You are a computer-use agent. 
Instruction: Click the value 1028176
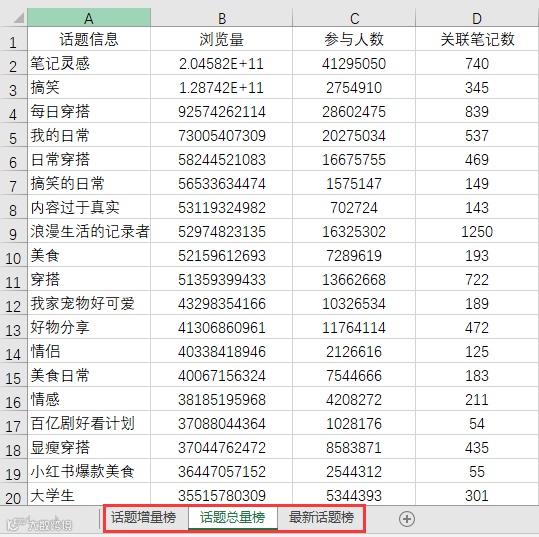point(354,424)
